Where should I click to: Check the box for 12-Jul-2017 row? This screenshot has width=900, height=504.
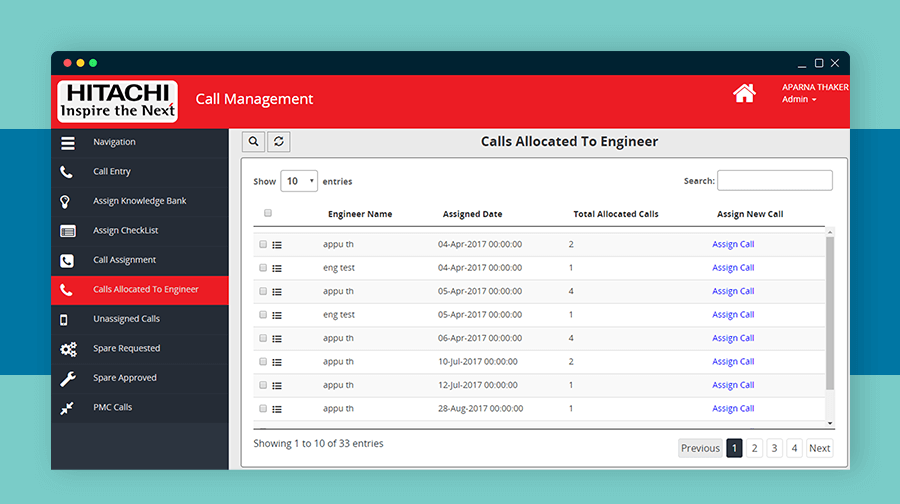pyautogui.click(x=263, y=385)
